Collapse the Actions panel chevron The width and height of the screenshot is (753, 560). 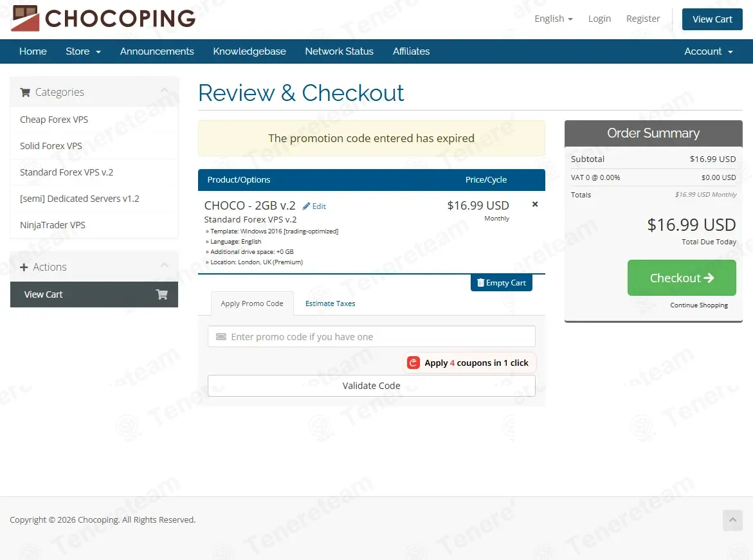(x=164, y=266)
